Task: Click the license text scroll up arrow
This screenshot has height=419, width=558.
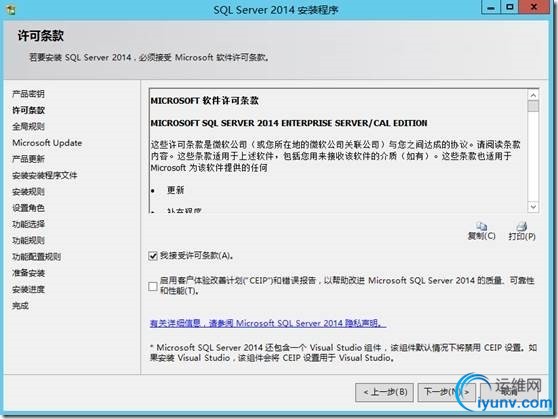Action: pyautogui.click(x=533, y=95)
